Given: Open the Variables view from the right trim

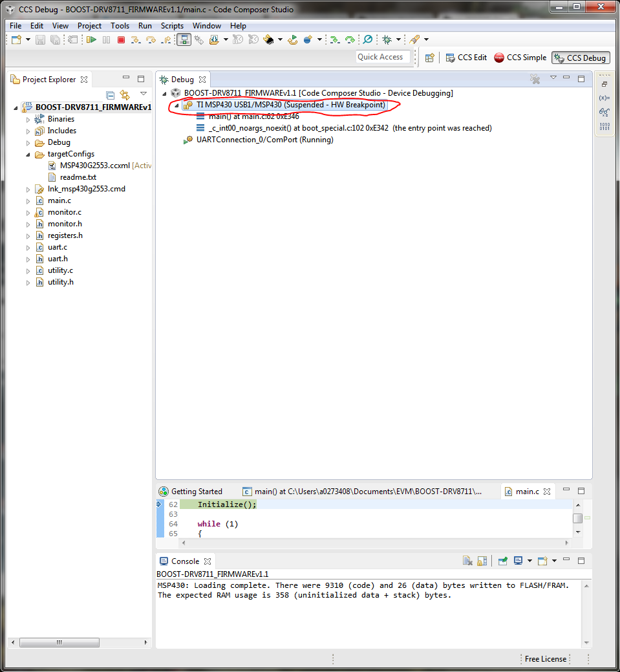Looking at the screenshot, I should coord(604,98).
